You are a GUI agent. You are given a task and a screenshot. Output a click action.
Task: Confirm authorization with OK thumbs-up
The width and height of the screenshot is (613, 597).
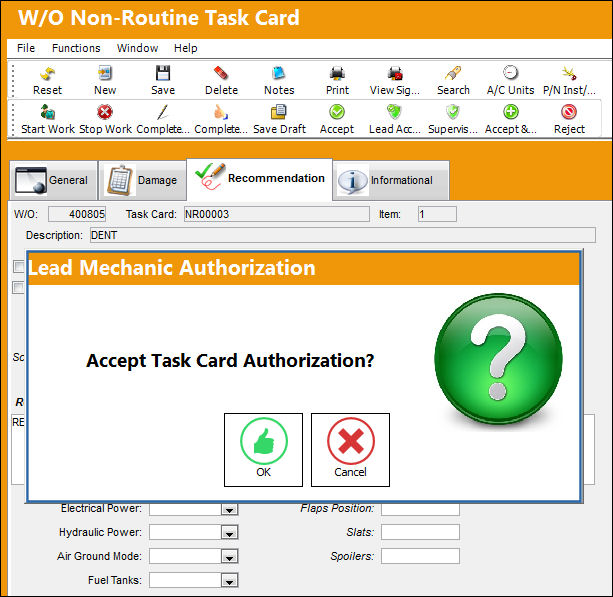tap(263, 450)
